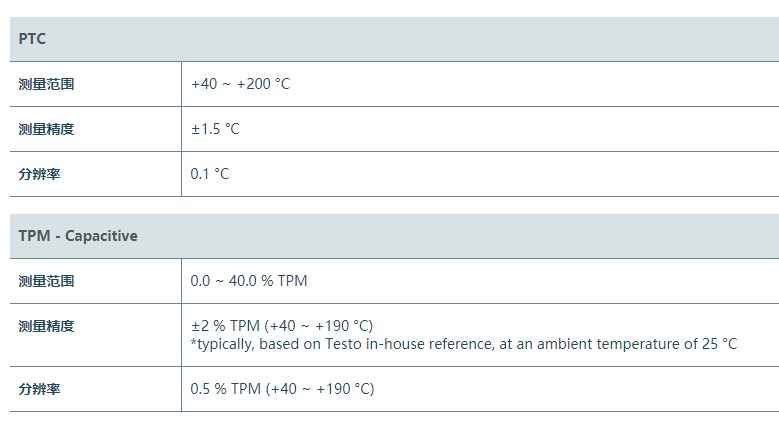Click the *typically footnote line

pyautogui.click(x=463, y=344)
